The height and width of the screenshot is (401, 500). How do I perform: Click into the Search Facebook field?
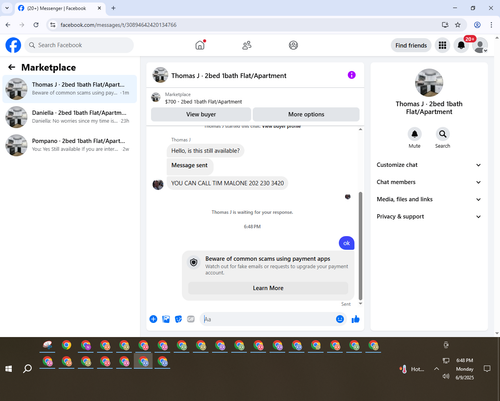click(x=79, y=45)
